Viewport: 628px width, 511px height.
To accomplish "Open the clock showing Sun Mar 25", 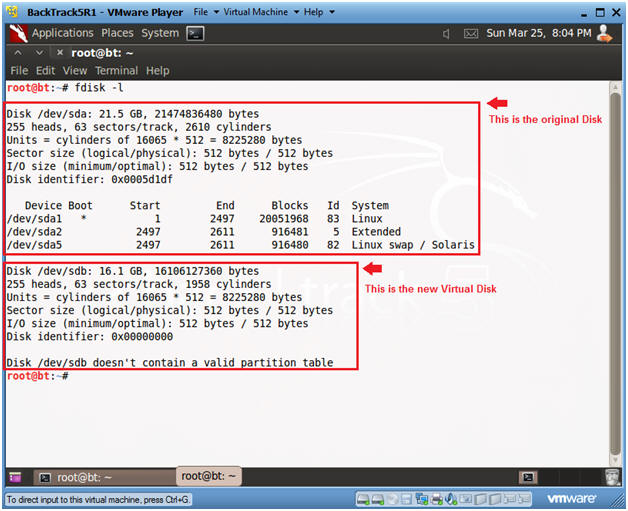I will coord(539,33).
